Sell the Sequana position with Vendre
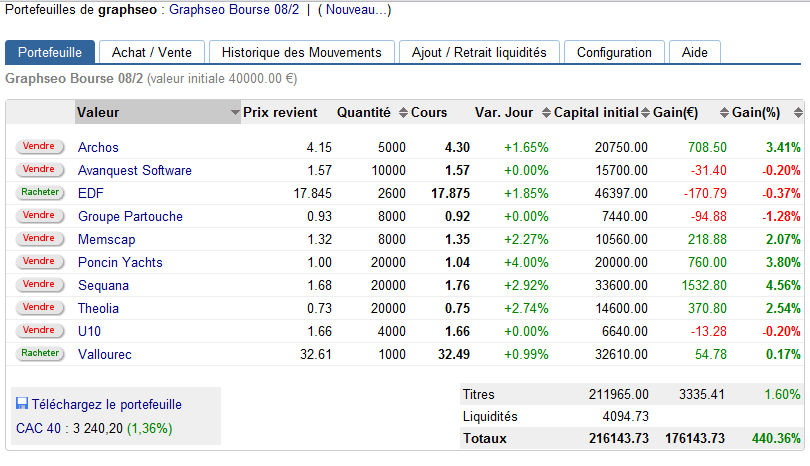The image size is (810, 466). click(x=39, y=284)
